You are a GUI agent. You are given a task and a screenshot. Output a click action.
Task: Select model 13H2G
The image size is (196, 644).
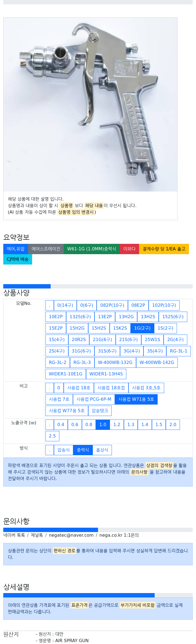coord(126,317)
